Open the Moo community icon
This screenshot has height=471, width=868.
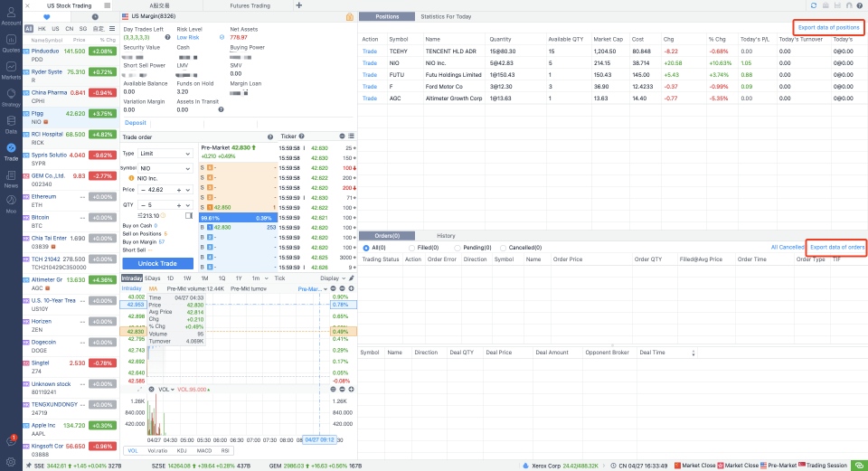(x=11, y=203)
